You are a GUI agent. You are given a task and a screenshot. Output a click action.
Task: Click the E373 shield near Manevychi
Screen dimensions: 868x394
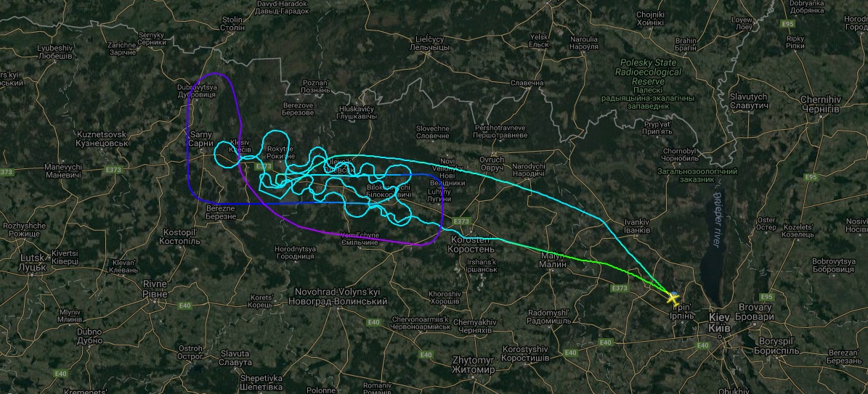point(6,172)
